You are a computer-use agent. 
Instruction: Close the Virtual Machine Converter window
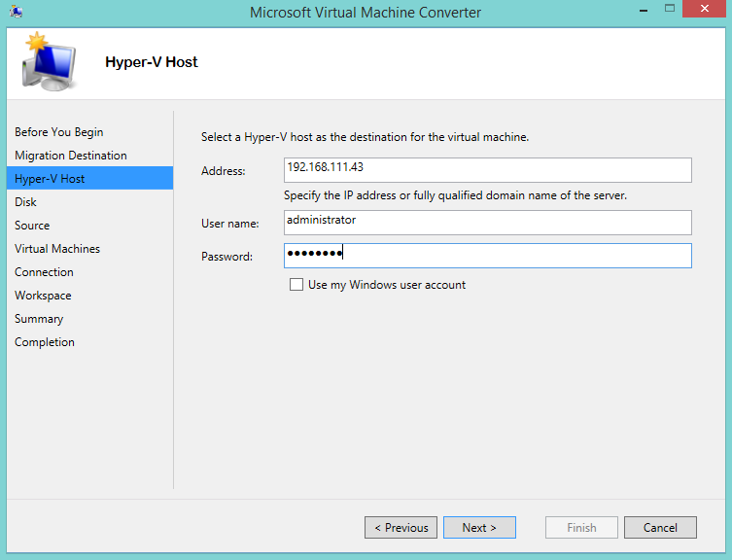pos(705,9)
